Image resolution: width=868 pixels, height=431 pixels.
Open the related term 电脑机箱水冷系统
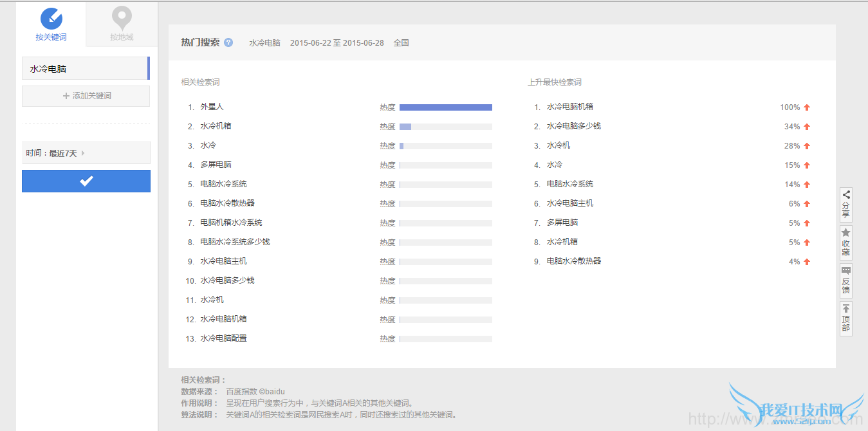point(231,223)
